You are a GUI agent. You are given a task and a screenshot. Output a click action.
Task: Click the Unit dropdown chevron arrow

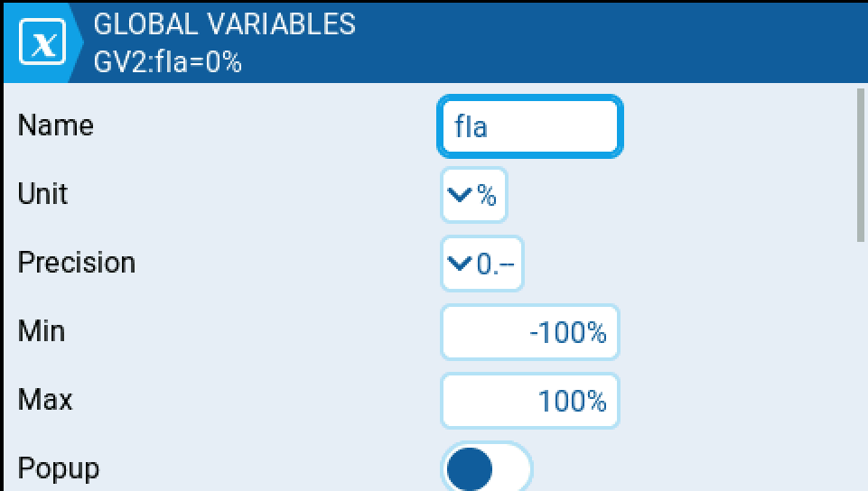[x=460, y=195]
